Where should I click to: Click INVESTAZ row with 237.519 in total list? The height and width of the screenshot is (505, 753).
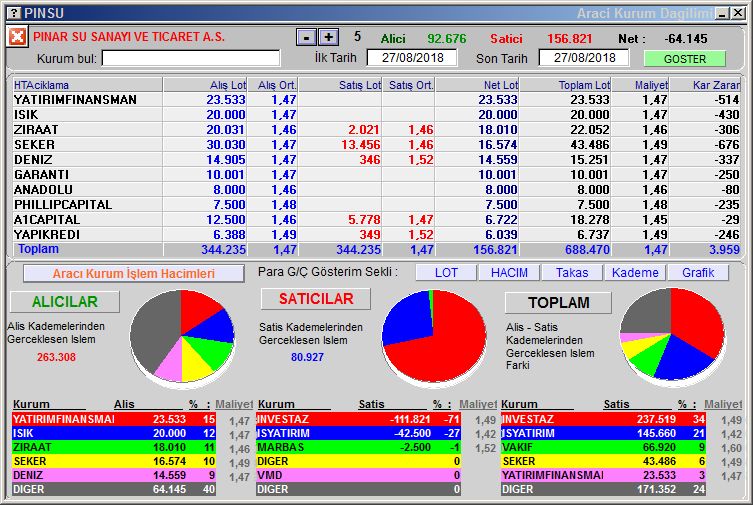click(603, 419)
